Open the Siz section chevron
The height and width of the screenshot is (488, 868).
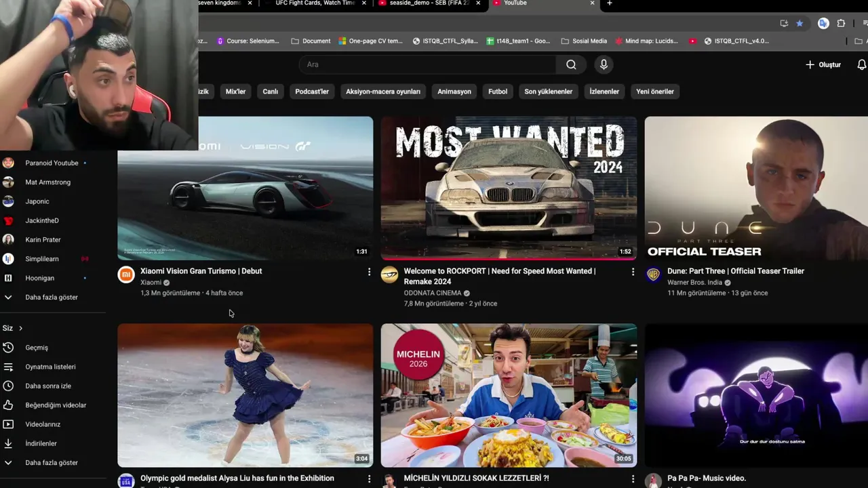[x=20, y=328]
